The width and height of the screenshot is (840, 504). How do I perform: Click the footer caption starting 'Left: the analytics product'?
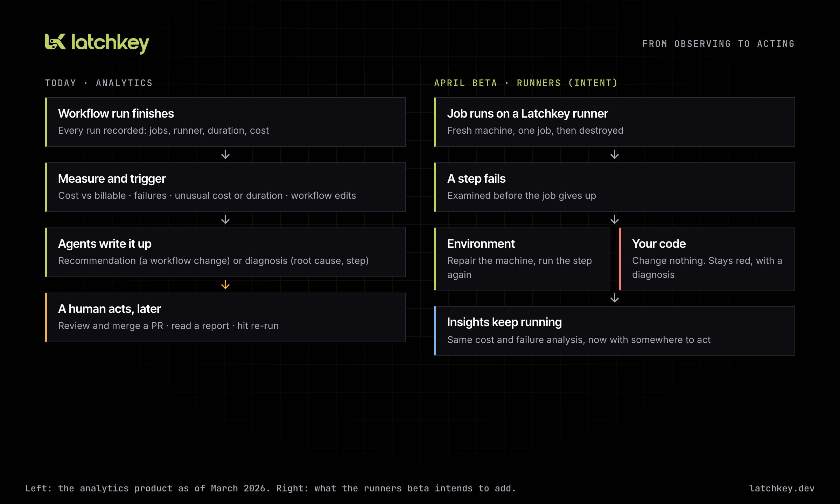tap(271, 488)
